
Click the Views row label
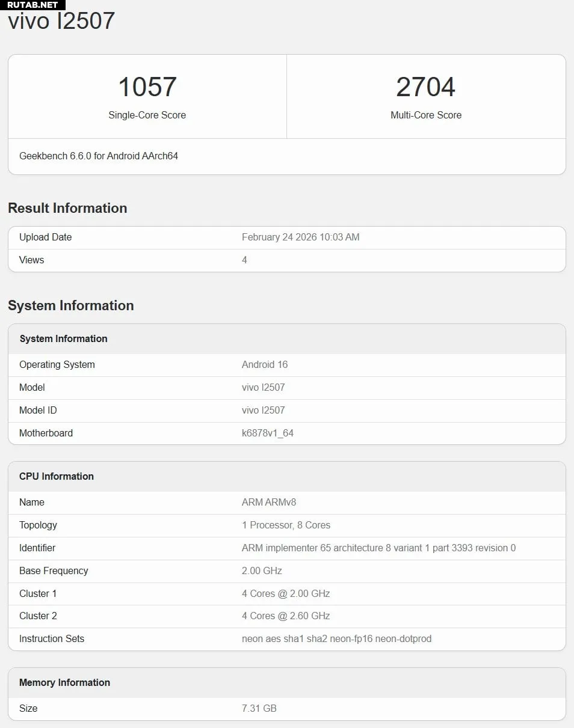pos(31,260)
